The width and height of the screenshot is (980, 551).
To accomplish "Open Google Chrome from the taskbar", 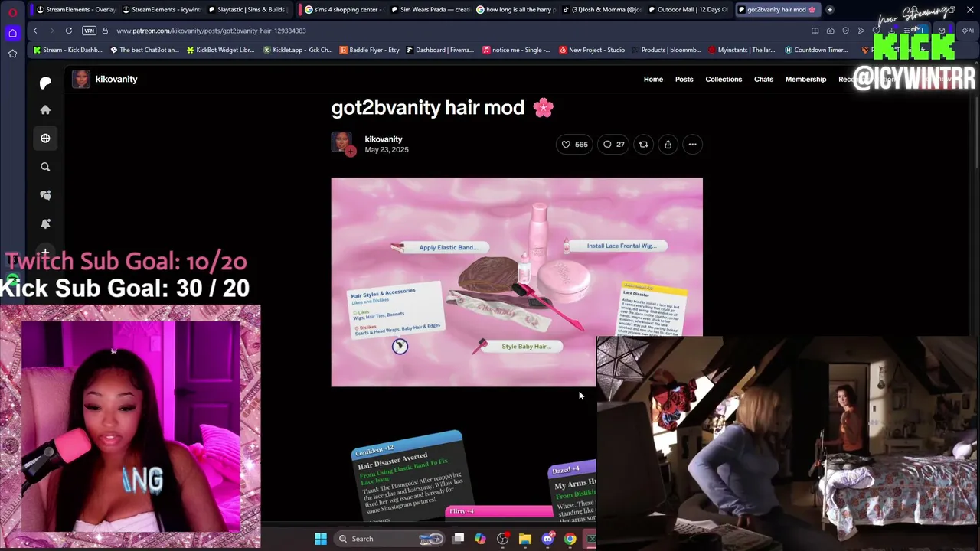I will [570, 539].
